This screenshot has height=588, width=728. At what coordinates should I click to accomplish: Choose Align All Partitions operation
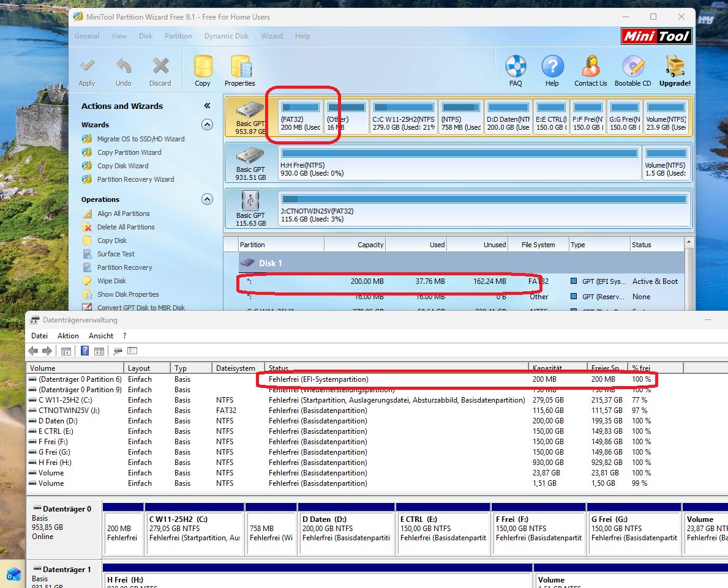pos(124,214)
